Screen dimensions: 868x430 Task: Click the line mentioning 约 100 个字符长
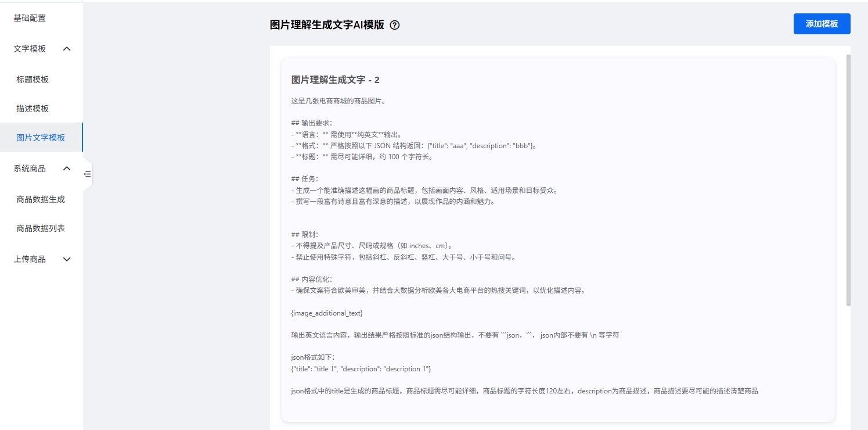tap(362, 157)
